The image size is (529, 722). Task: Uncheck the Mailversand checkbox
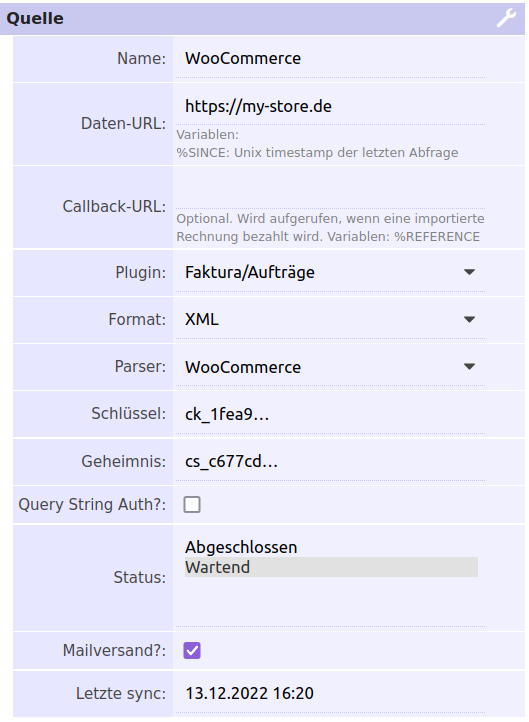[192, 651]
